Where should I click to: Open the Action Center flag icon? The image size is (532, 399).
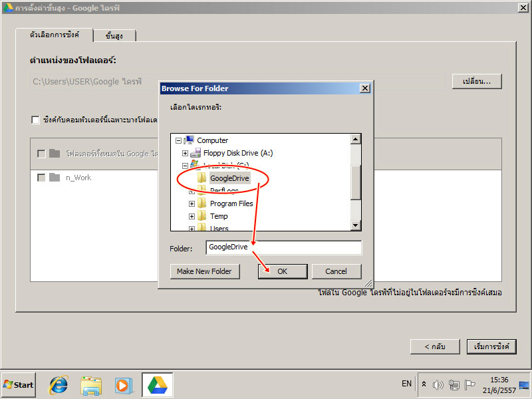[x=469, y=385]
